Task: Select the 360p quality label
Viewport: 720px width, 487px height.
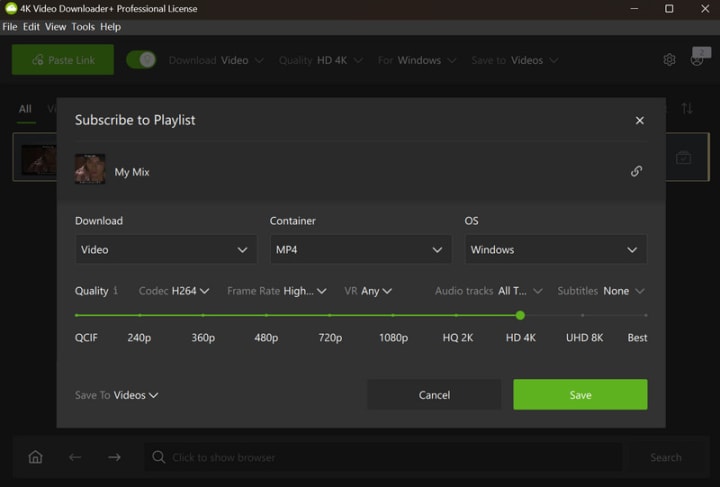Action: [203, 338]
